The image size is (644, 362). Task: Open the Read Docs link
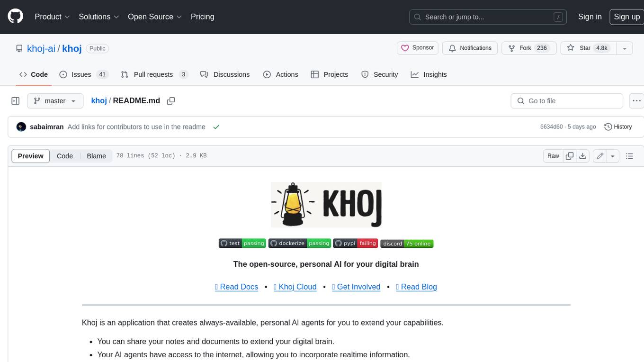pyautogui.click(x=236, y=287)
